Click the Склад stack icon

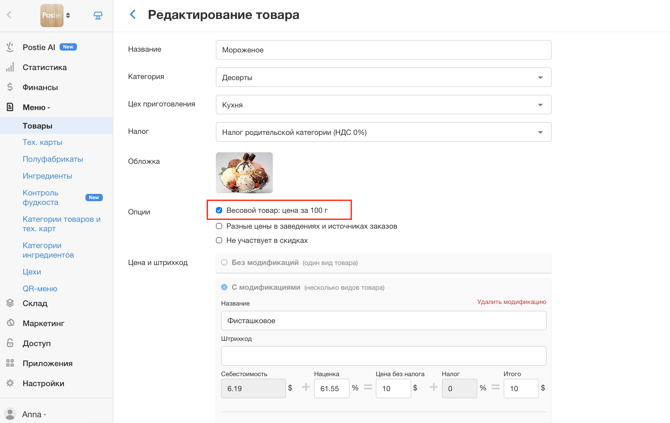click(x=10, y=303)
